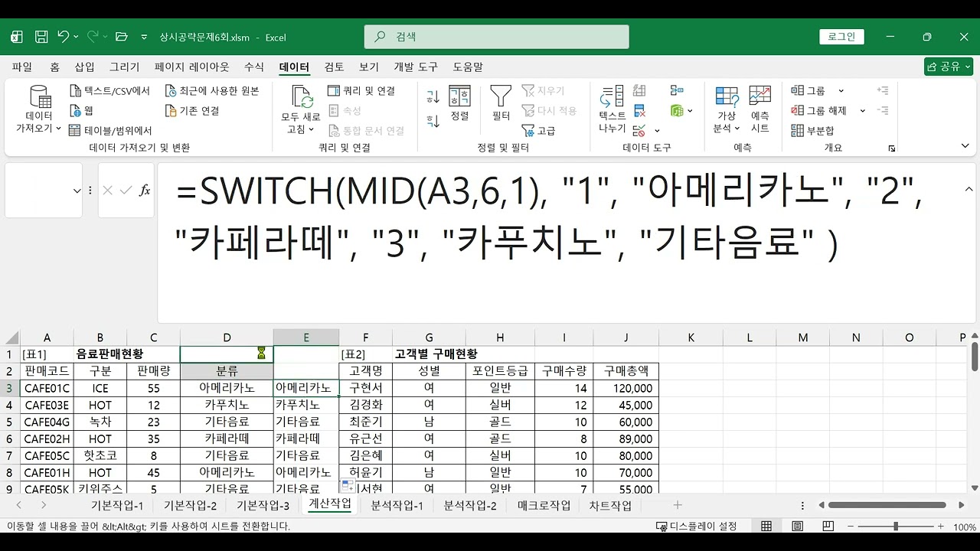The image size is (980, 551).
Task: Expand the Data Validation dropdown arrow
Action: (x=657, y=131)
